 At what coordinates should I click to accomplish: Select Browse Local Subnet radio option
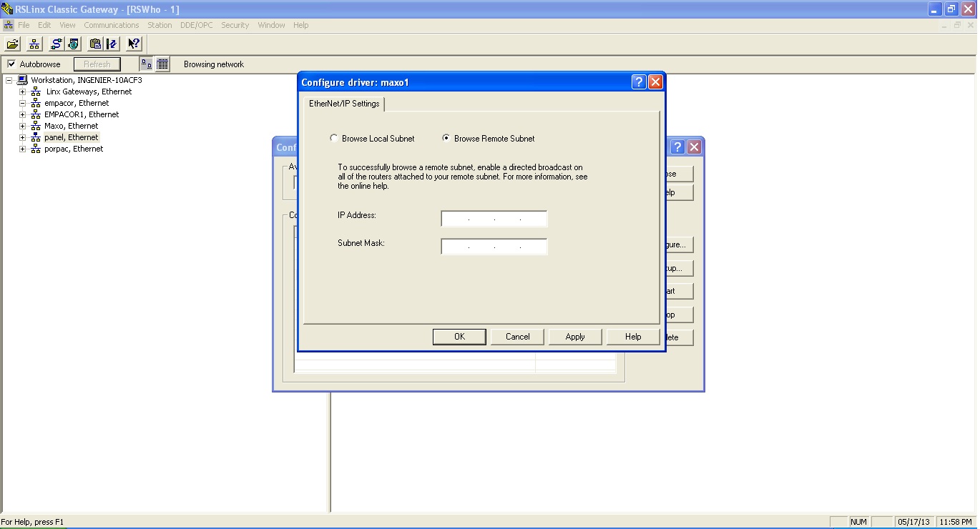coord(334,138)
